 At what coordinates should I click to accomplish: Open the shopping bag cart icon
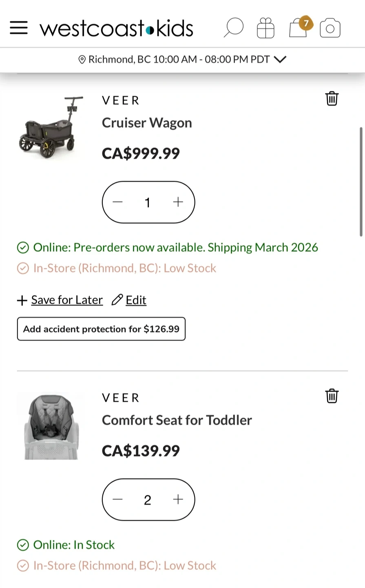pos(299,28)
